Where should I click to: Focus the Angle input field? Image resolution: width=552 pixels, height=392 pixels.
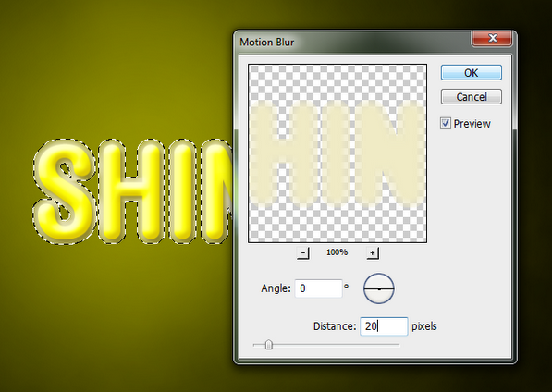point(318,288)
